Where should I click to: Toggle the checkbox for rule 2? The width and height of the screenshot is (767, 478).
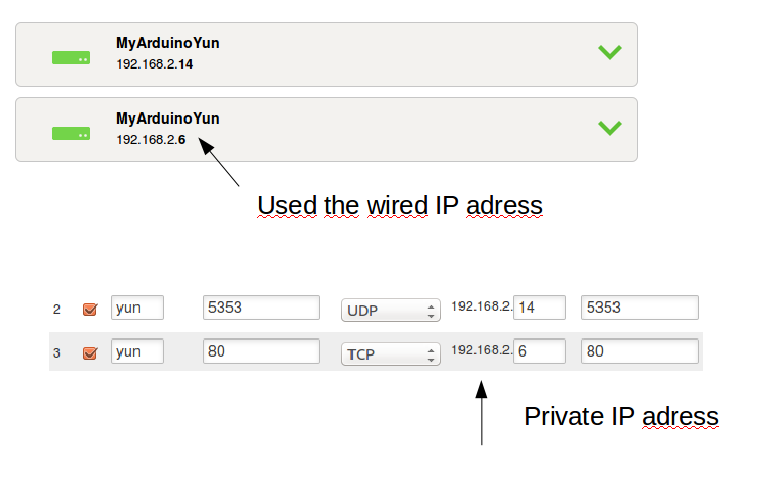(x=90, y=309)
